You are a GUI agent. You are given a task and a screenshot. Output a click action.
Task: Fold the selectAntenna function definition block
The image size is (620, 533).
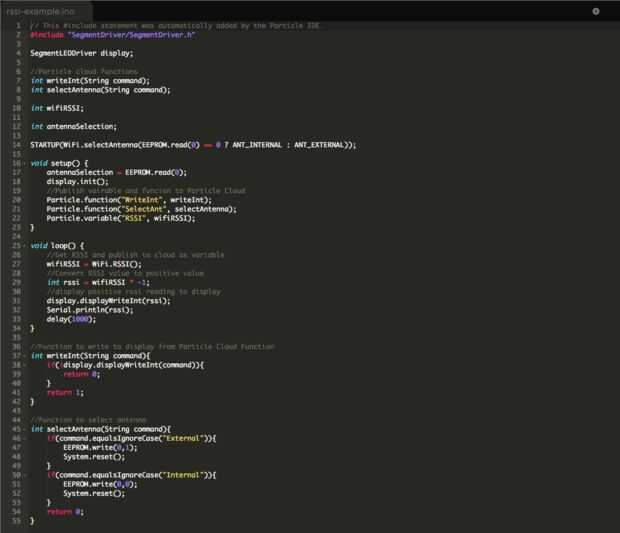coord(25,429)
